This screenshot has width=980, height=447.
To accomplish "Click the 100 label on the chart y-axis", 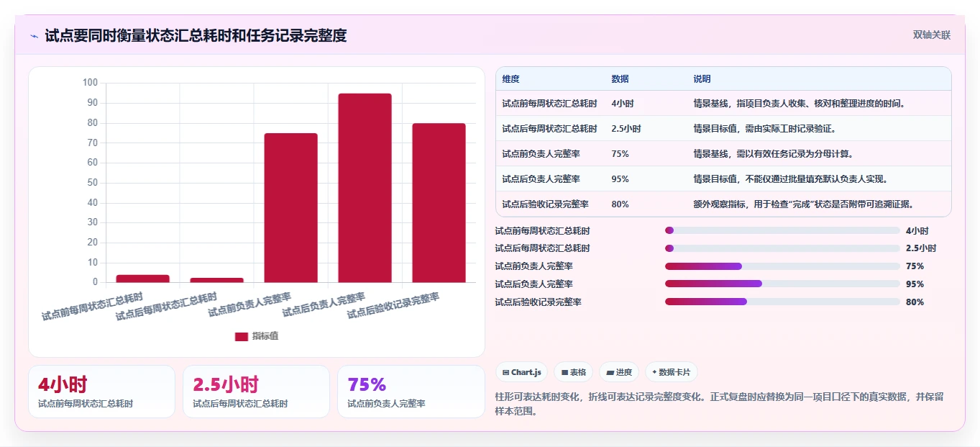I will point(90,83).
